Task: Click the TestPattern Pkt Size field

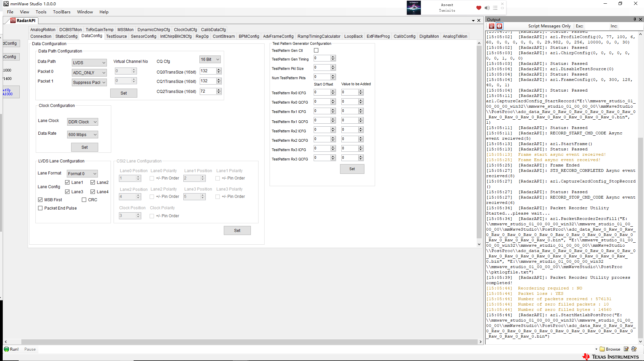Action: click(322, 68)
